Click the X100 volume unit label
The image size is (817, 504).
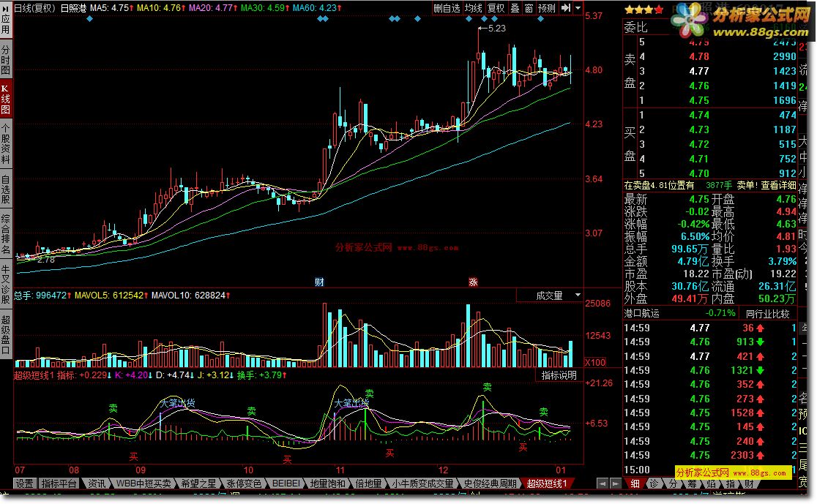click(x=595, y=362)
